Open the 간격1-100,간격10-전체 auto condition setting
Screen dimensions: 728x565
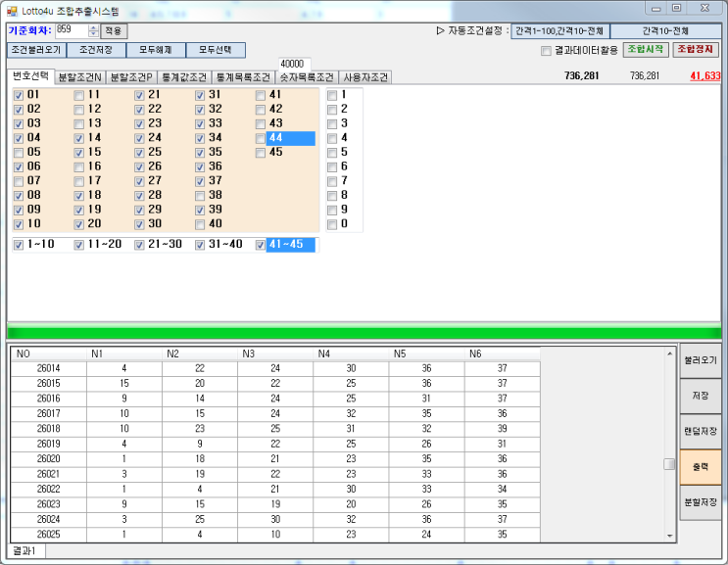(x=559, y=31)
